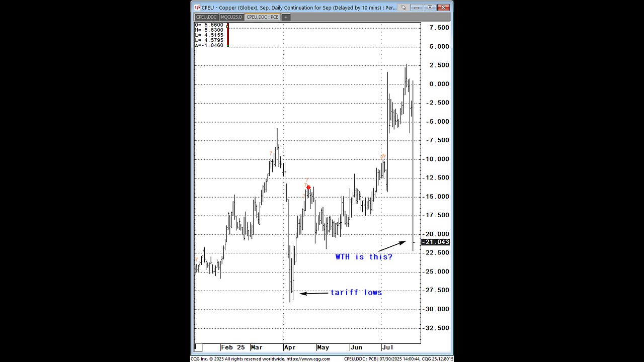Click the orange 7 marker near March peak
644x362 pixels.
(x=271, y=153)
